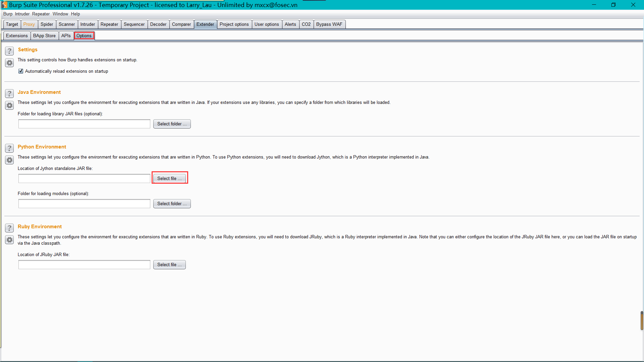Click Select folder for Python modules
This screenshot has width=644, height=362.
[x=172, y=203]
